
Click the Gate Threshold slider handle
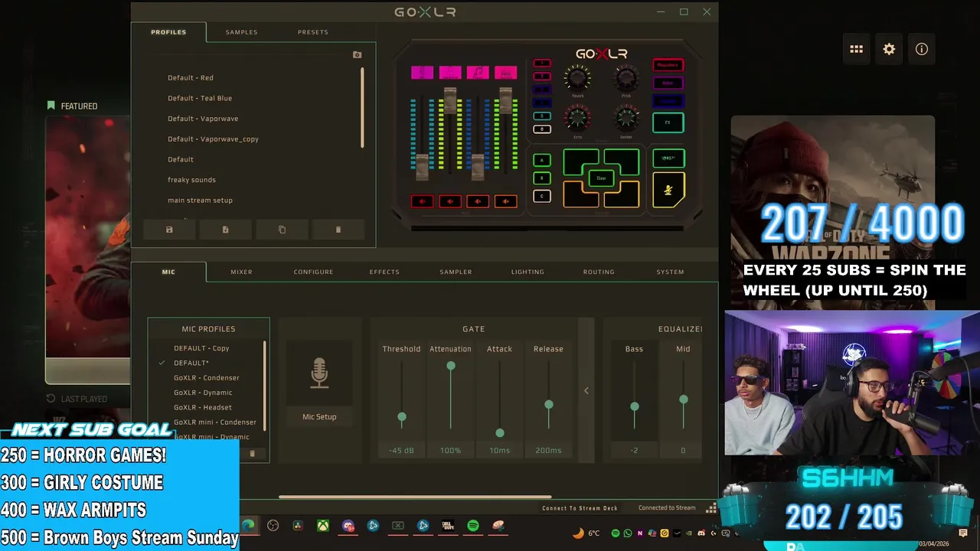(402, 417)
